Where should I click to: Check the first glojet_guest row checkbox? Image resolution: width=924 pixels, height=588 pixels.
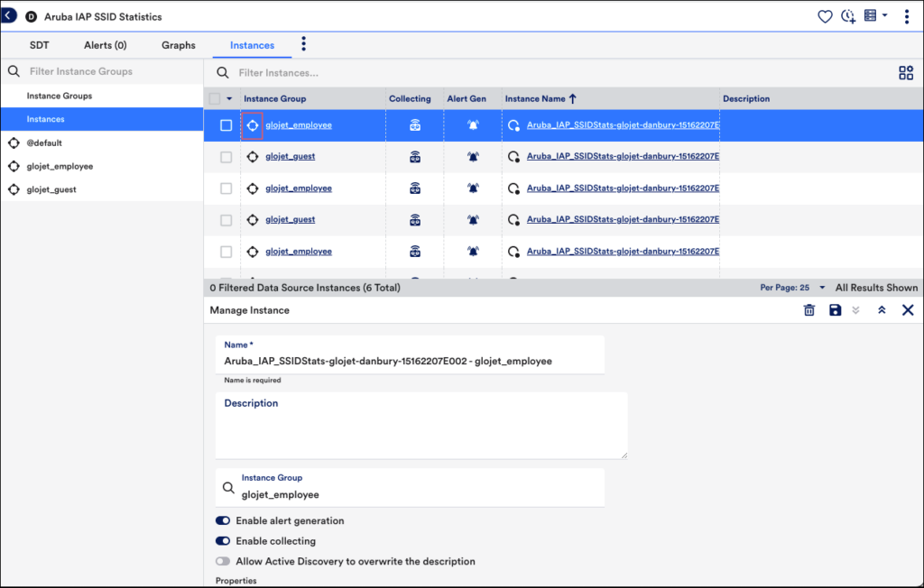[x=226, y=157]
